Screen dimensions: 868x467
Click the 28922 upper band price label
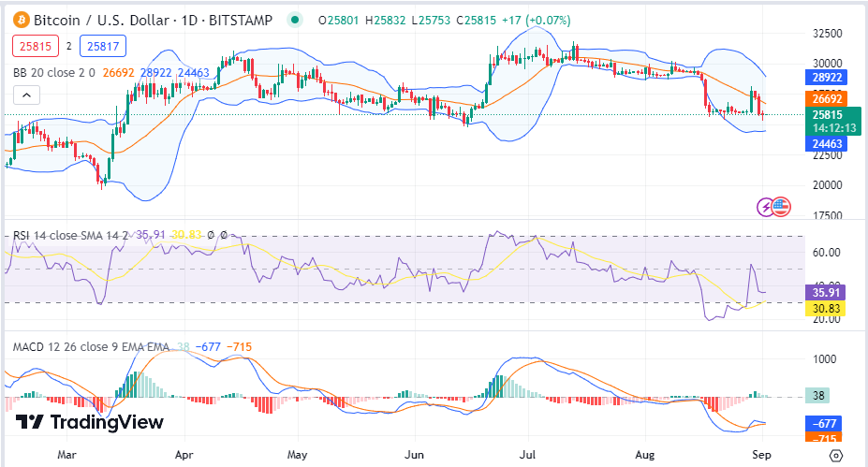[827, 78]
